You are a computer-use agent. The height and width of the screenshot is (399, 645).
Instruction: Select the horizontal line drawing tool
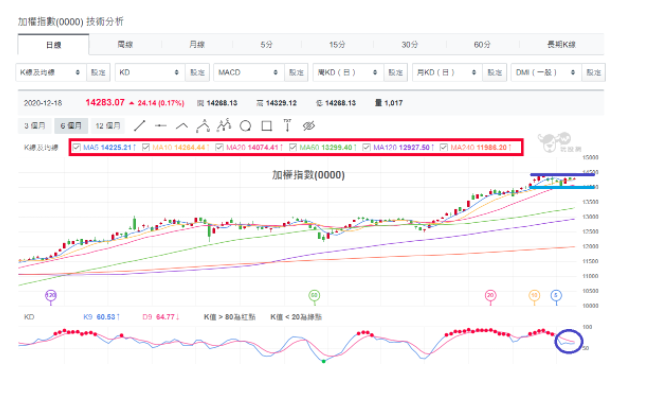[160, 126]
